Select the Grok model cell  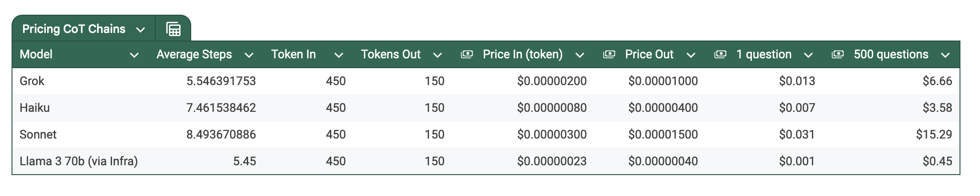[x=32, y=81]
